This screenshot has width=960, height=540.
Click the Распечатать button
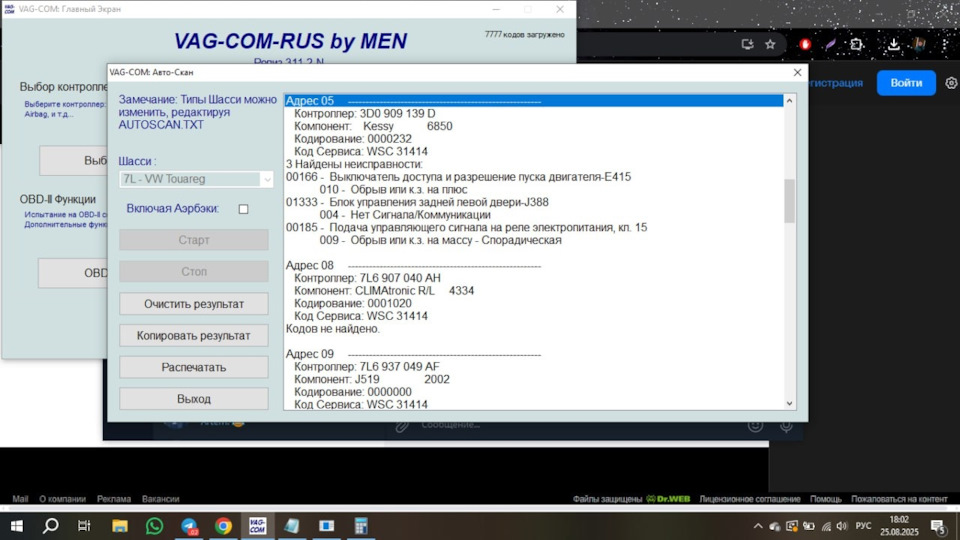point(193,367)
